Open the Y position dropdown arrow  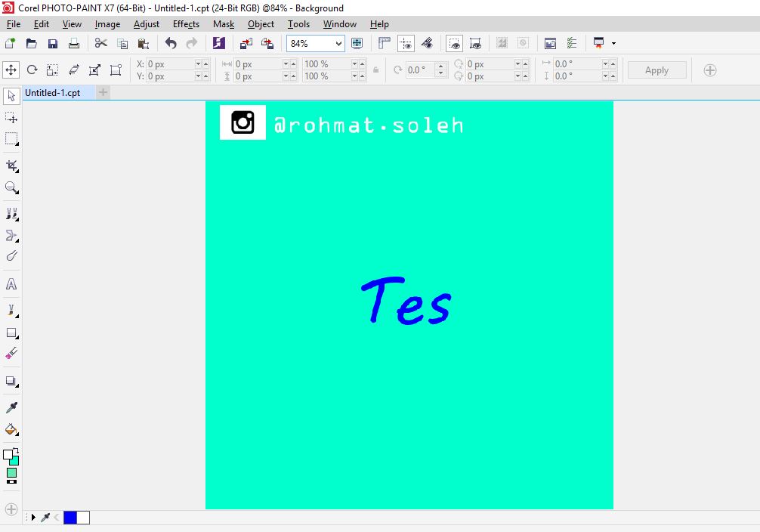[198, 76]
